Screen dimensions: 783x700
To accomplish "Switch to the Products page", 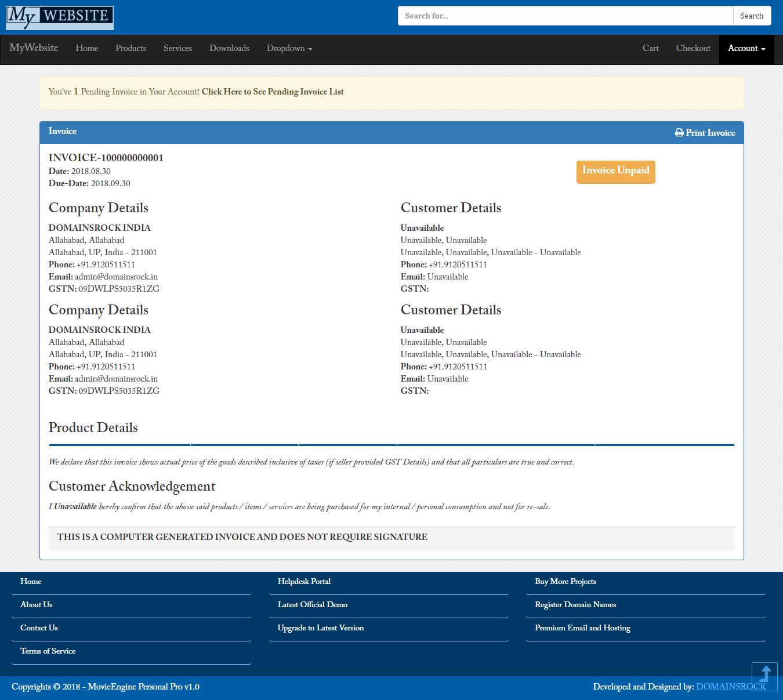I will [130, 49].
